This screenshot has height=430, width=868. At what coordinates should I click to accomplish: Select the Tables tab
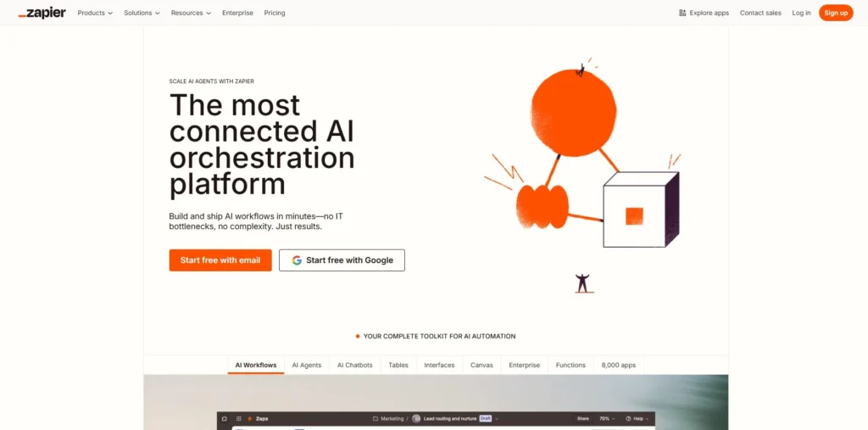398,366
